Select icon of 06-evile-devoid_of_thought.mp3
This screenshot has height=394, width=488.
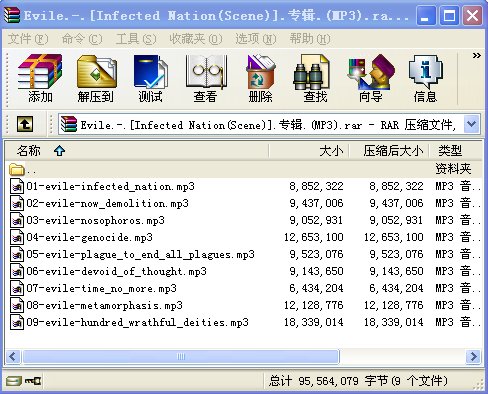(x=17, y=271)
